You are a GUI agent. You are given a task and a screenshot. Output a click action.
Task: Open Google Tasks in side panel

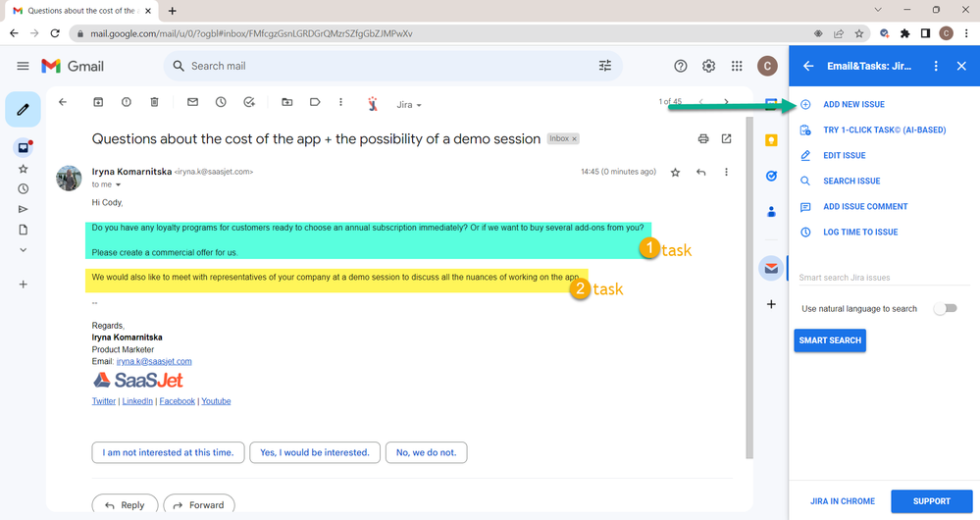[771, 177]
